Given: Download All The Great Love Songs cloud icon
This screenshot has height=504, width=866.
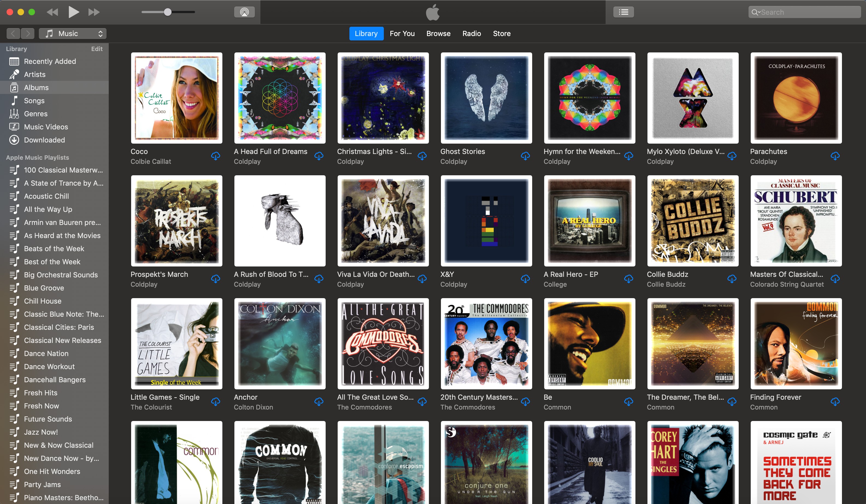Looking at the screenshot, I should pyautogui.click(x=422, y=402).
